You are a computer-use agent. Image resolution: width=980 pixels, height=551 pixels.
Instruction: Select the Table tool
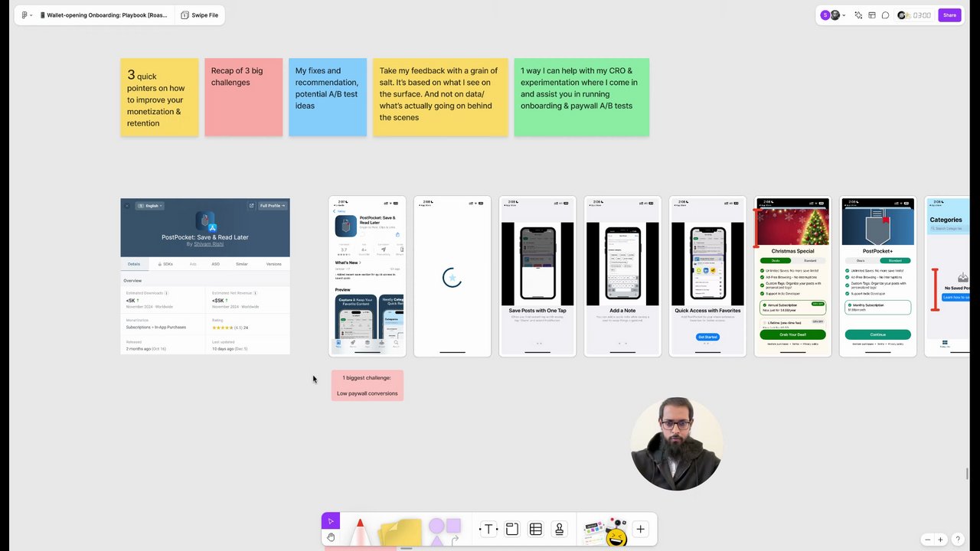point(535,529)
